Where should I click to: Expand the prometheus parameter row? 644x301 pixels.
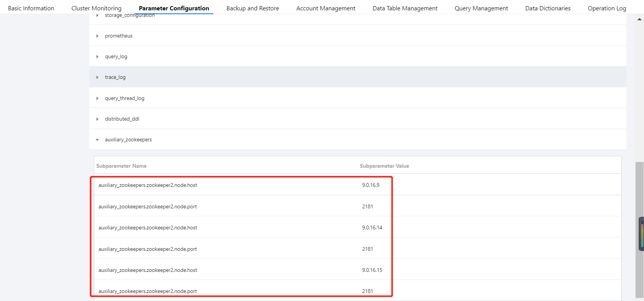point(97,36)
